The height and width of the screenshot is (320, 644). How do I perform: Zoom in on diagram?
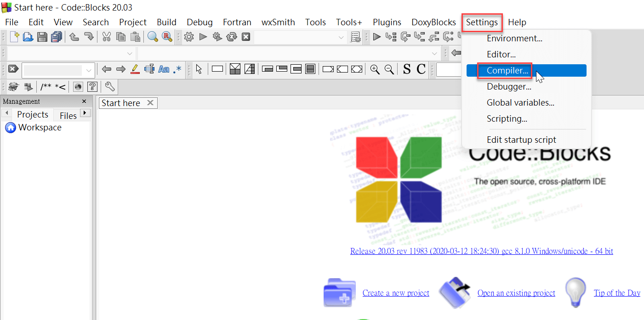[375, 69]
